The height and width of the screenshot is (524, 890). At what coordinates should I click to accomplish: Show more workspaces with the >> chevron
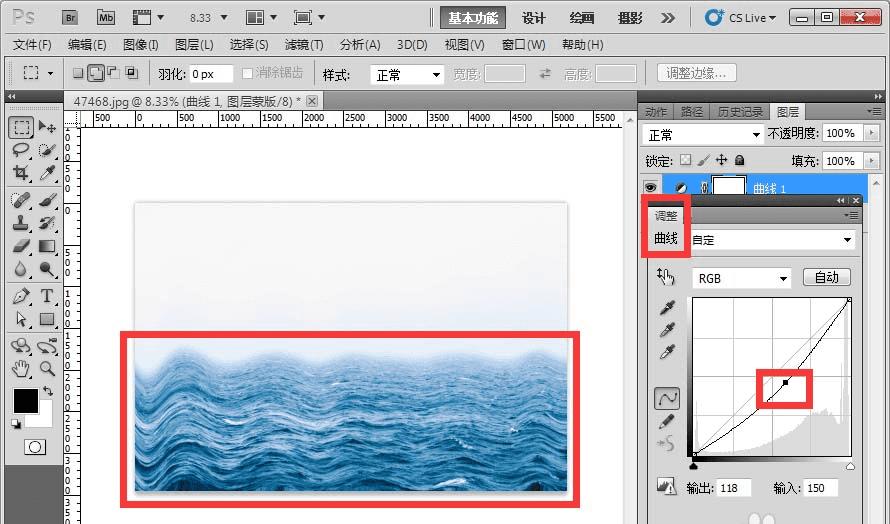(x=668, y=18)
